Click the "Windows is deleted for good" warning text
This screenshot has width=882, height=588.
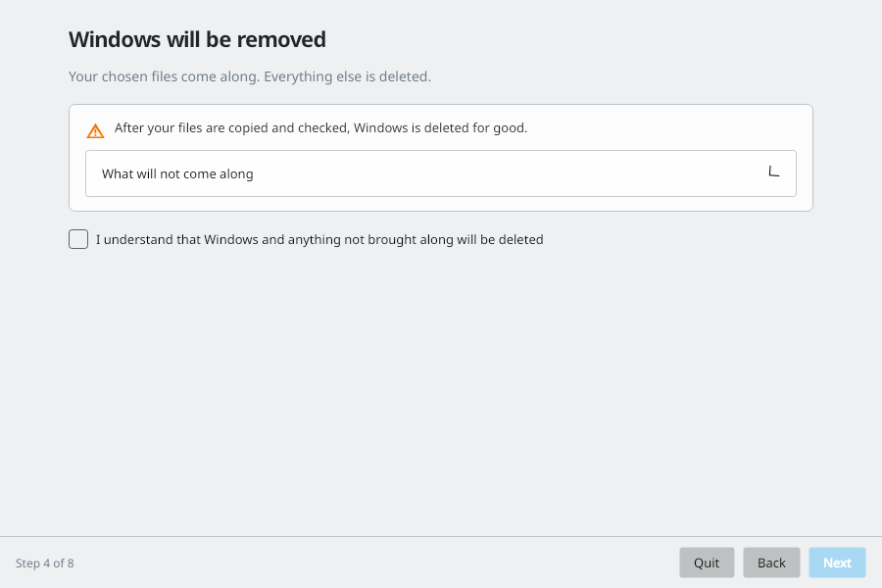(320, 127)
